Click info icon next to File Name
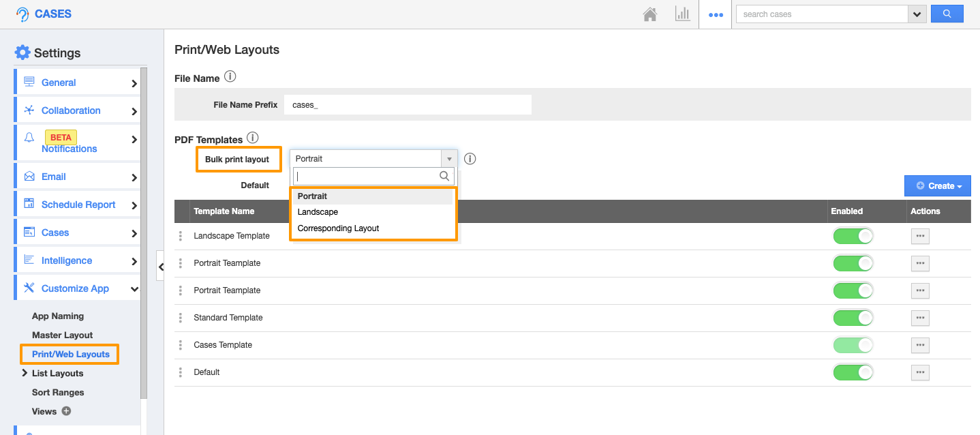 [230, 77]
